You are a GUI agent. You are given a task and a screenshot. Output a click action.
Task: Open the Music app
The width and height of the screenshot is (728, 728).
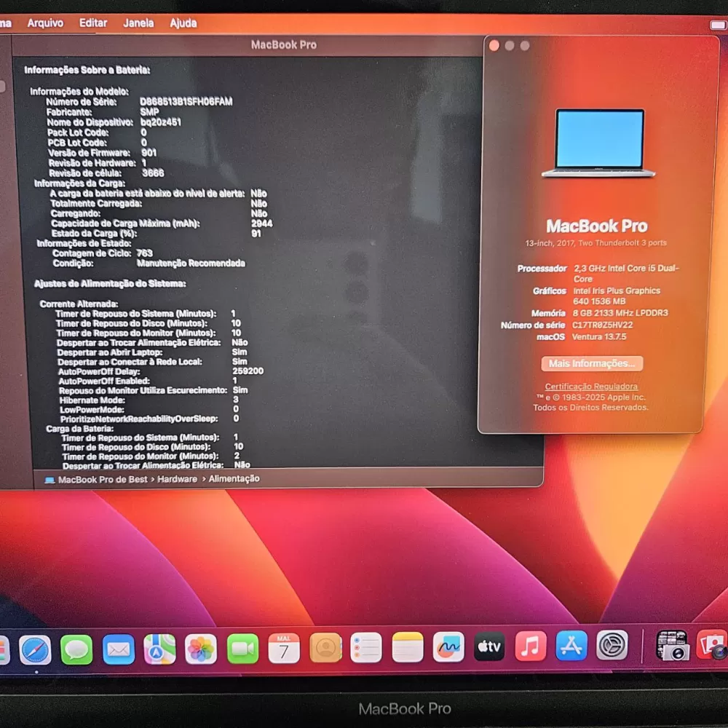(531, 645)
